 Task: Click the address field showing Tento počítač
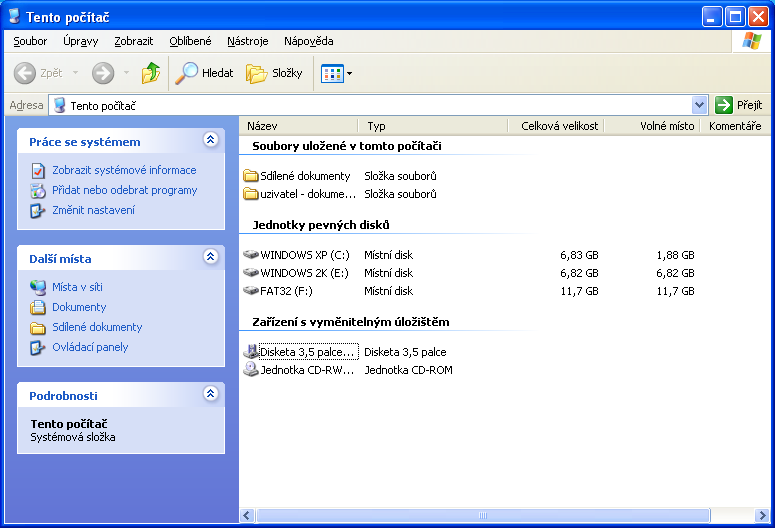(371, 105)
